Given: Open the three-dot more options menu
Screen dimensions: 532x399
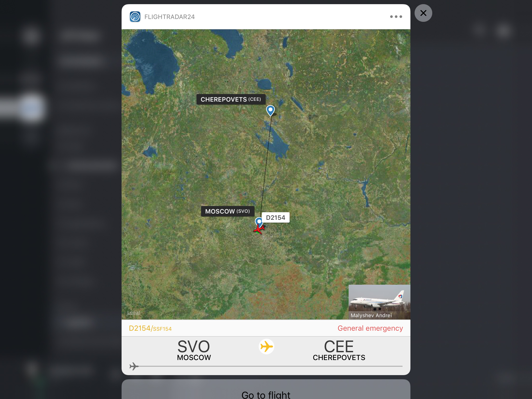Looking at the screenshot, I should [396, 17].
